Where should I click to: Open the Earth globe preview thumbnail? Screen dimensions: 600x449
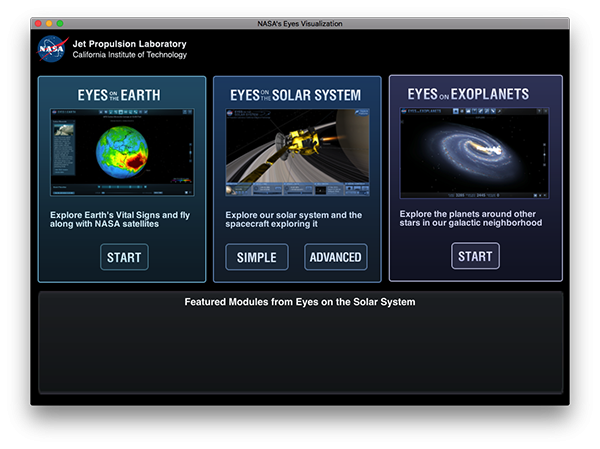122,152
